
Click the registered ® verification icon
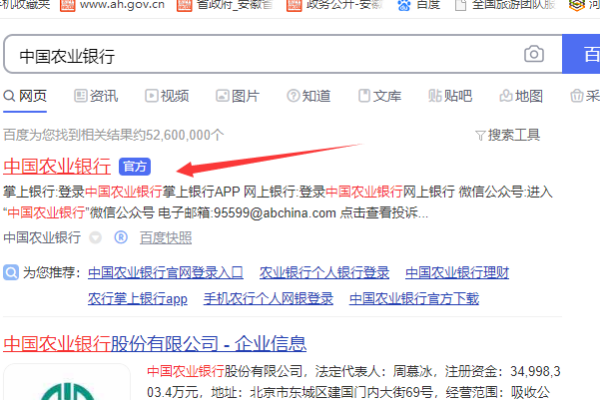[121, 238]
